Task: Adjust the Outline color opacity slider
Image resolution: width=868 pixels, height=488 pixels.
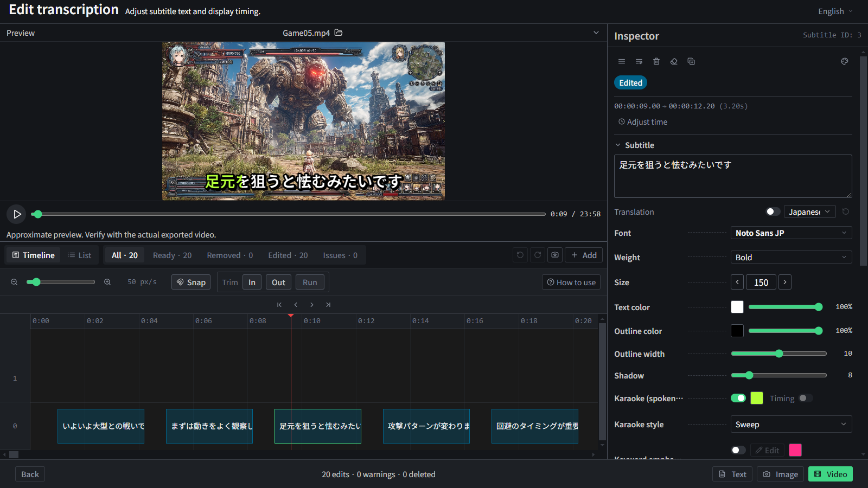Action: pos(786,331)
